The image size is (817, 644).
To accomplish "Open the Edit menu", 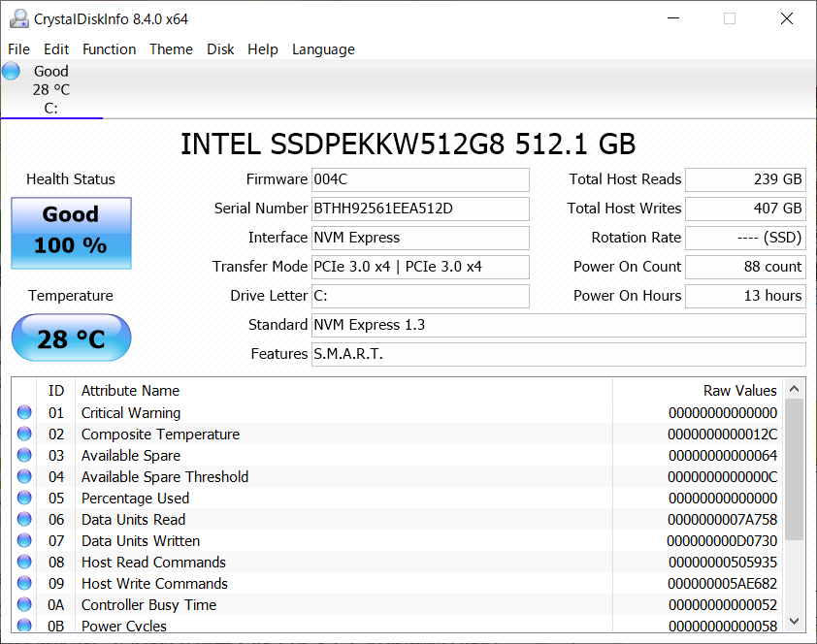I will (56, 48).
